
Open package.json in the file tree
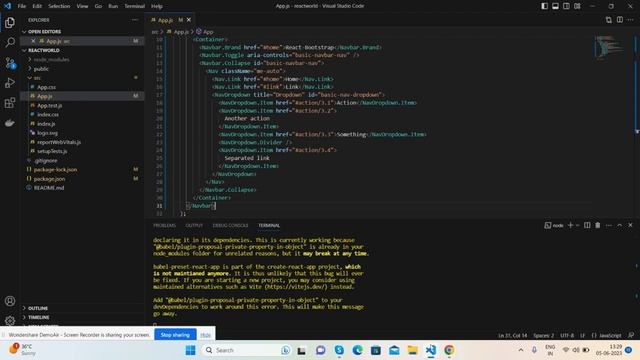49,179
